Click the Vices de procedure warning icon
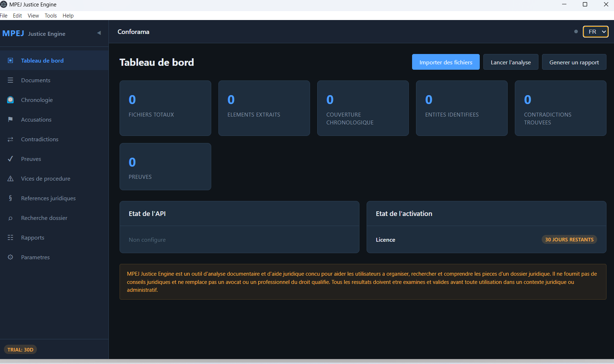This screenshot has width=614, height=364. (x=10, y=178)
